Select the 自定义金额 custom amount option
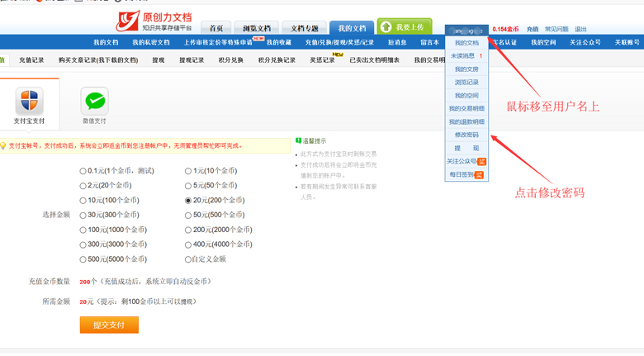Image resolution: width=644 pixels, height=356 pixels. [x=188, y=260]
